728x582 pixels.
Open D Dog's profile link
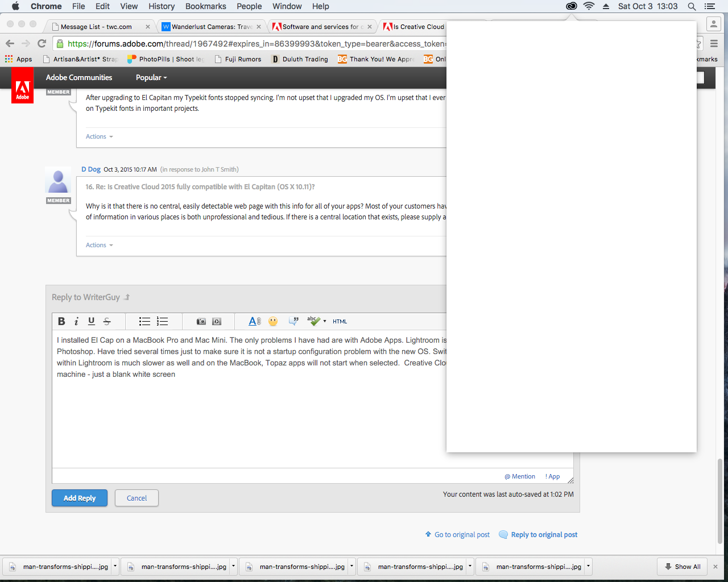tap(91, 169)
